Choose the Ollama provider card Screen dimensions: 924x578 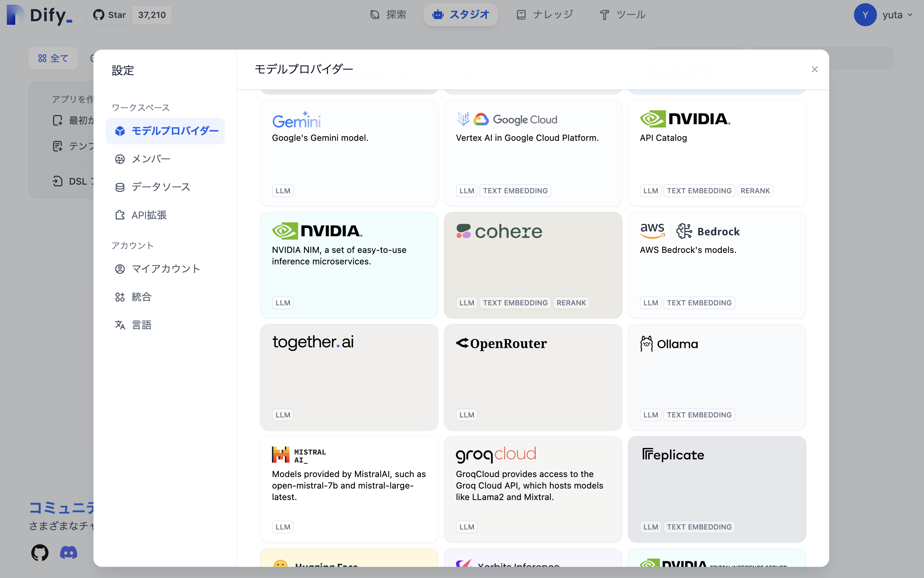pos(716,377)
